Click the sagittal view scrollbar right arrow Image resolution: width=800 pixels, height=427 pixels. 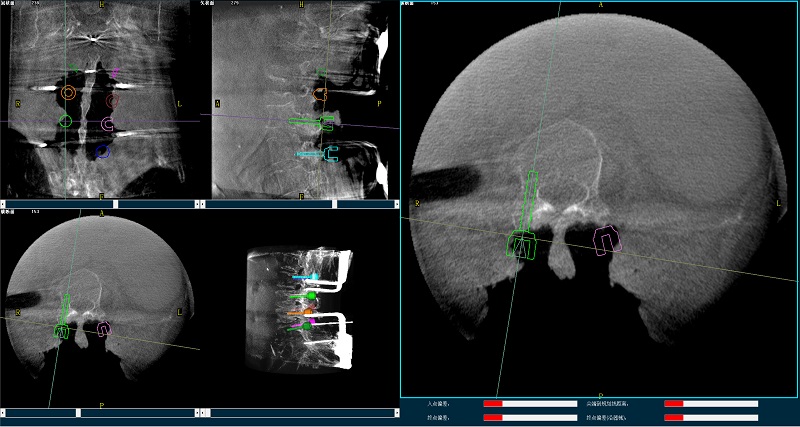point(396,203)
